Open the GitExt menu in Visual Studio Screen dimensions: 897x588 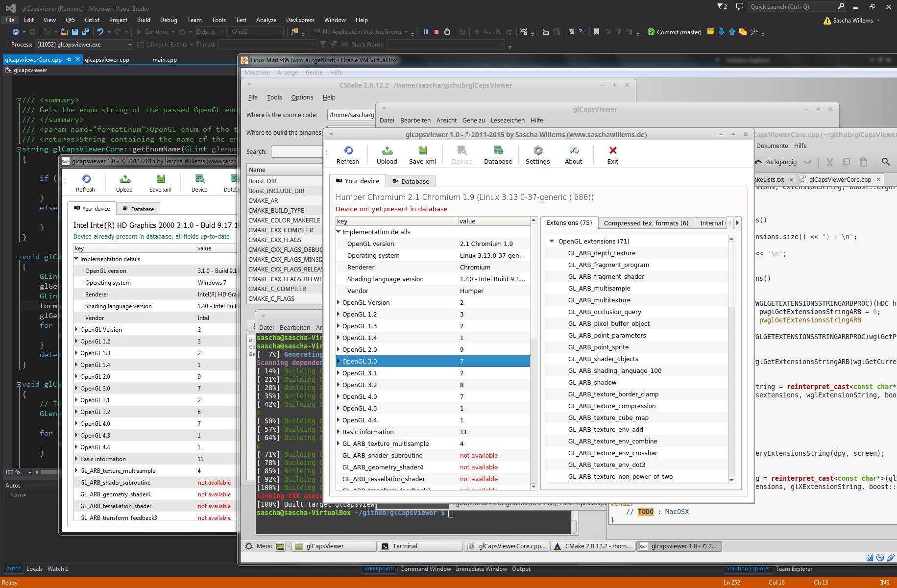tap(92, 20)
